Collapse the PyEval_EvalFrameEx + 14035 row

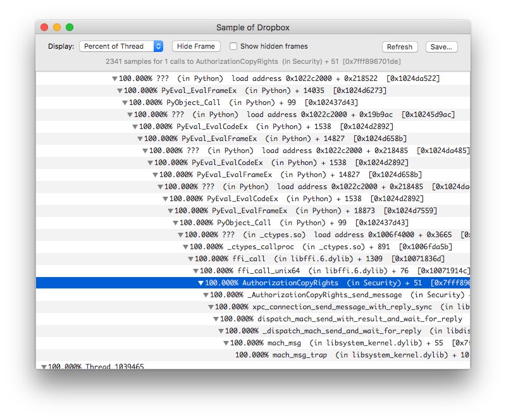[x=120, y=90]
